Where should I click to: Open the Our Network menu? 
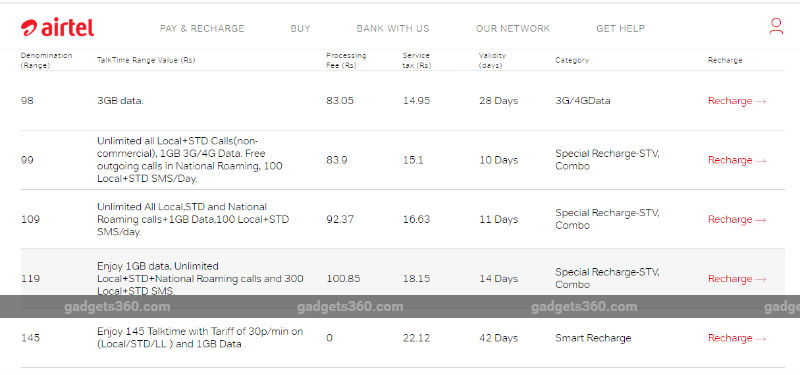[x=513, y=29]
